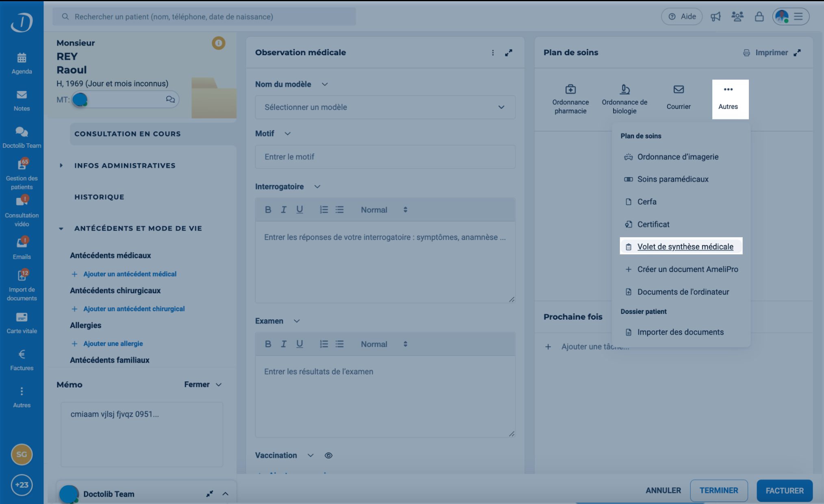The width and height of the screenshot is (824, 504).
Task: Open Factures euro icon
Action: [x=22, y=355]
